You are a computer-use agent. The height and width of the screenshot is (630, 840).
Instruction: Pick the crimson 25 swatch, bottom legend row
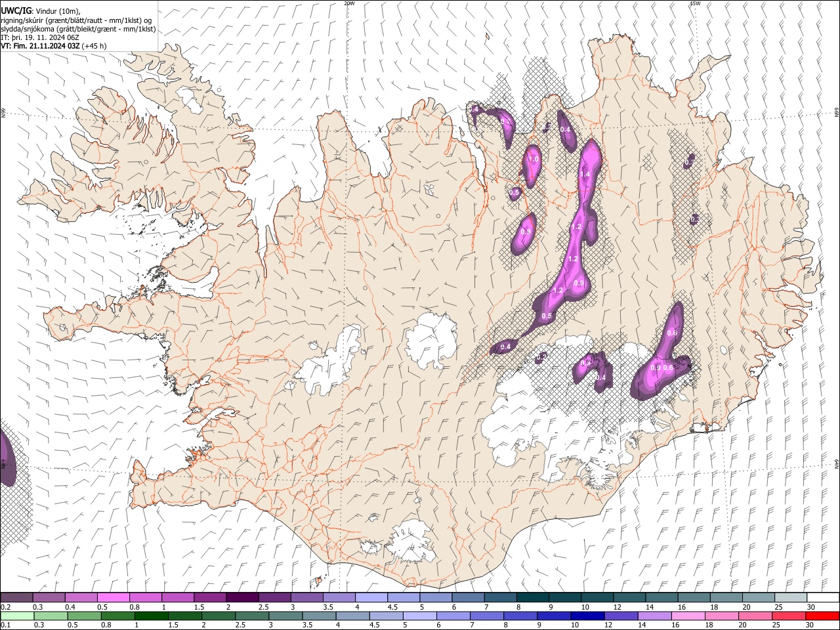click(789, 616)
